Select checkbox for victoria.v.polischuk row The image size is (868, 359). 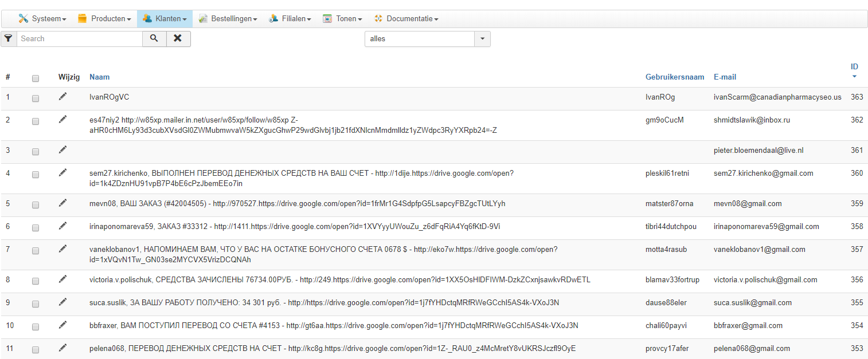[x=36, y=281]
